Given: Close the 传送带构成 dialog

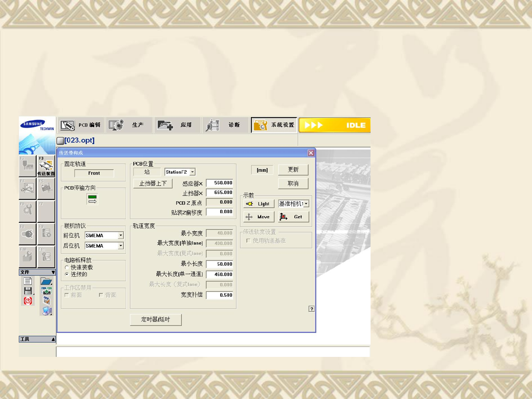Looking at the screenshot, I should [311, 153].
